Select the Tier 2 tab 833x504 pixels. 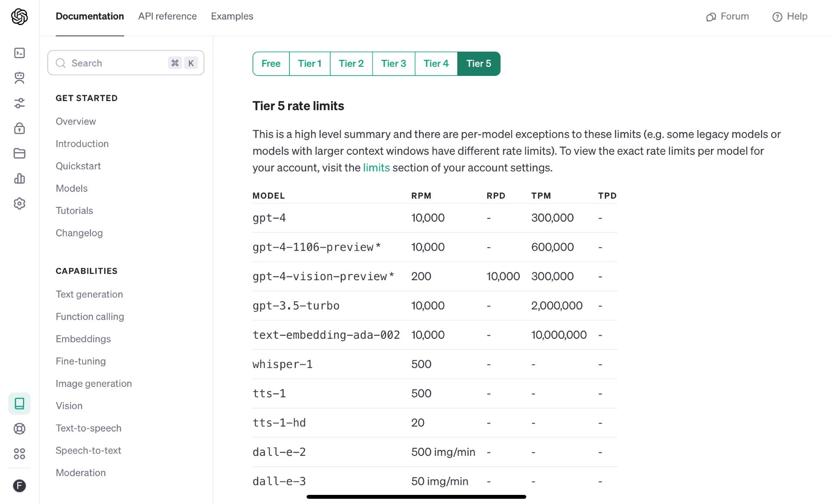pyautogui.click(x=351, y=64)
